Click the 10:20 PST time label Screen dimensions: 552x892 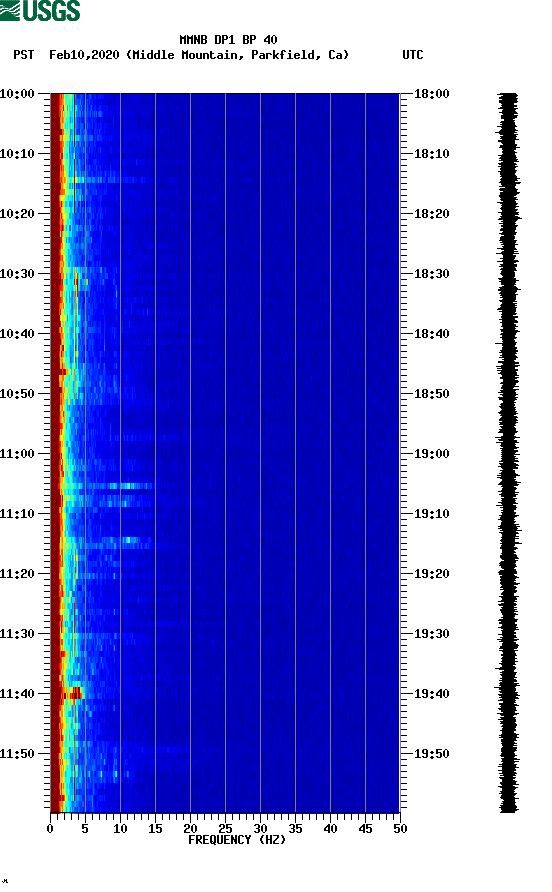(17, 214)
